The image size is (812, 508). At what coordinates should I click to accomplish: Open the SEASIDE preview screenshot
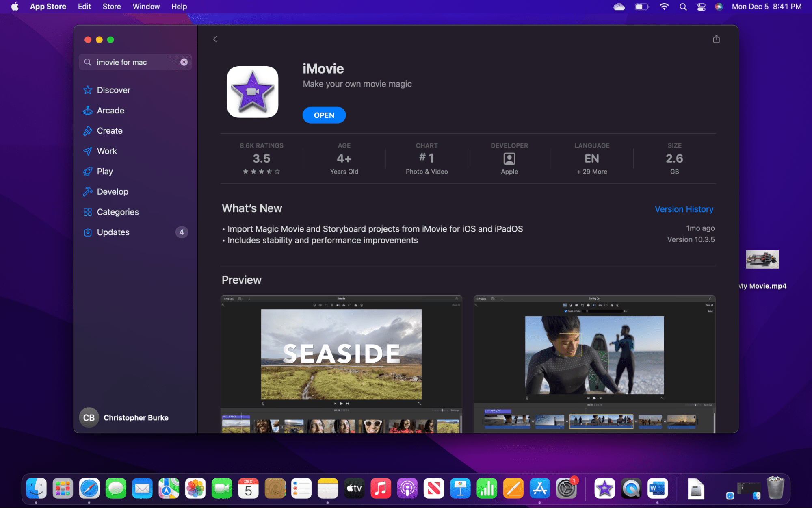[341, 364]
